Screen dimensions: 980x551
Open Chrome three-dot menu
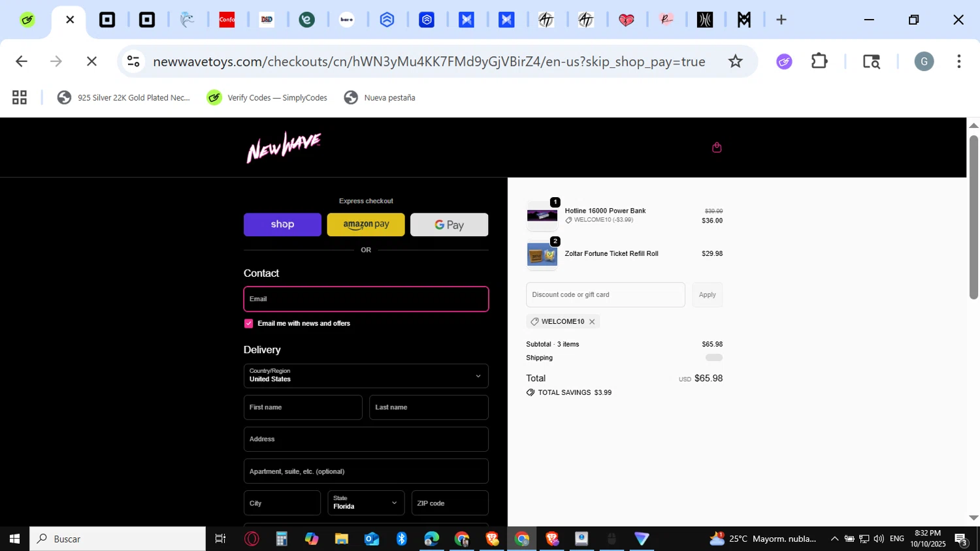coord(958,61)
